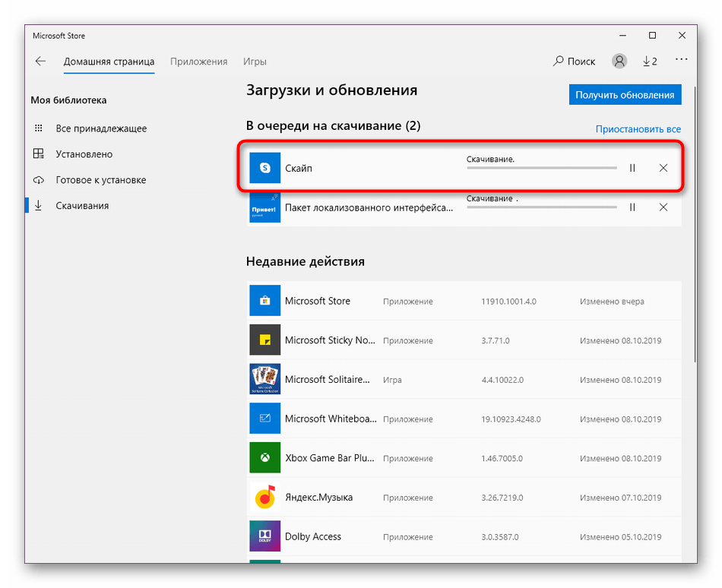This screenshot has width=722, height=588.
Task: Open the Поиск search
Action: [x=574, y=62]
